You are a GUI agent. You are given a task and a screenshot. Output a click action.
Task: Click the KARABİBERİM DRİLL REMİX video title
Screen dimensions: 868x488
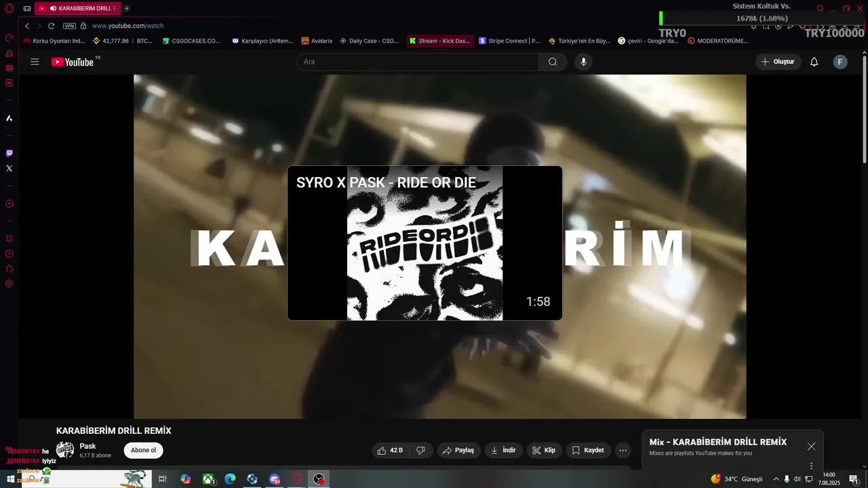[114, 430]
